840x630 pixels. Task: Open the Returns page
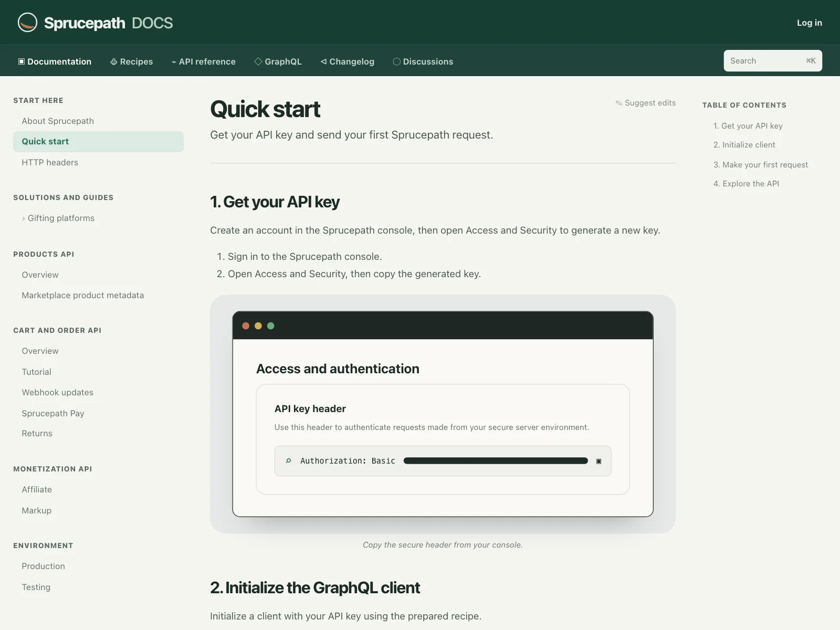[37, 433]
